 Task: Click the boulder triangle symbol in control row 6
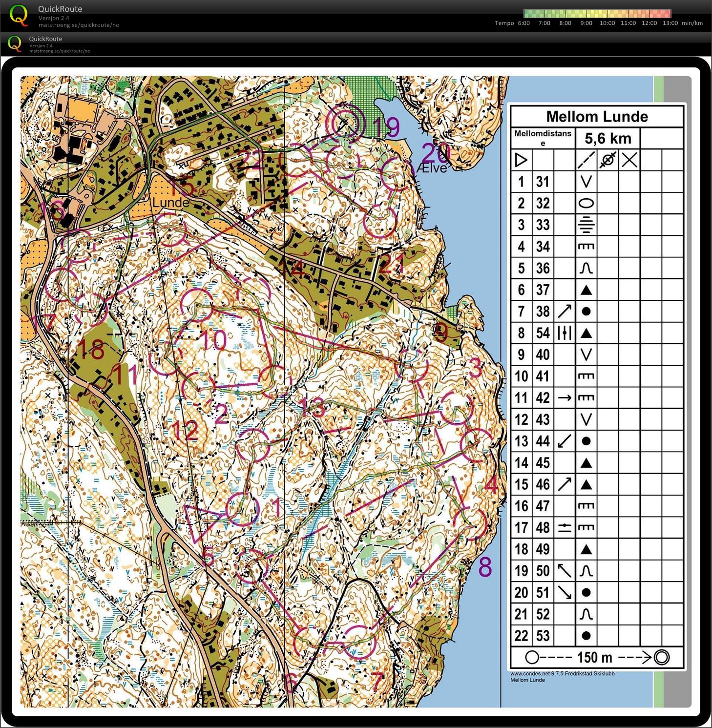click(x=586, y=290)
